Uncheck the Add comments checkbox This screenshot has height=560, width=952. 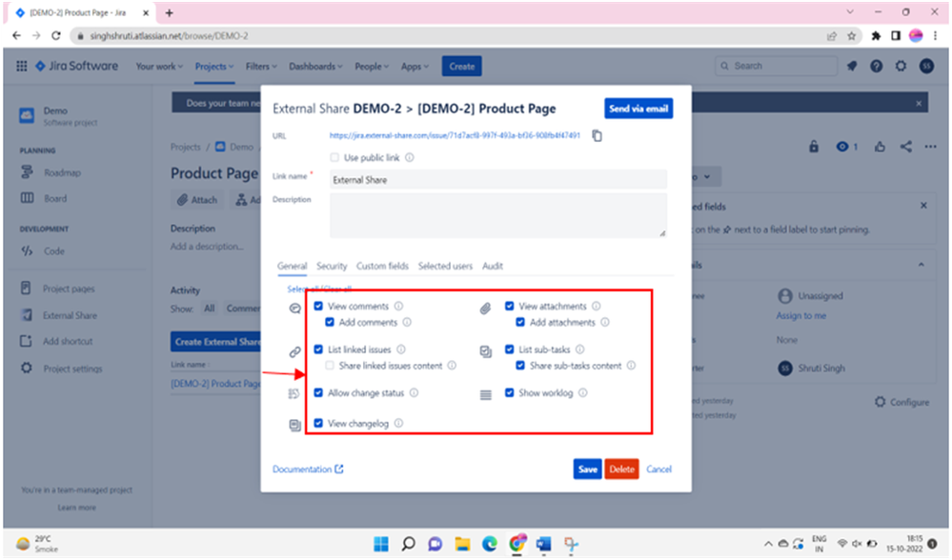(330, 322)
